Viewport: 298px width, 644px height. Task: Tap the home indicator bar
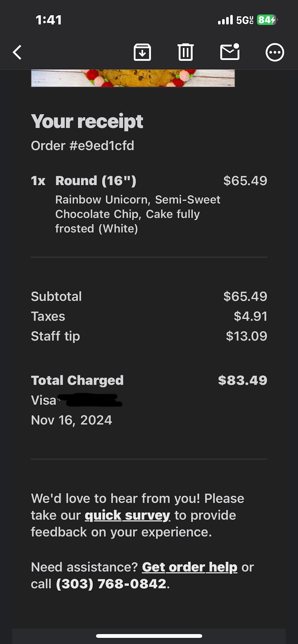click(x=149, y=636)
